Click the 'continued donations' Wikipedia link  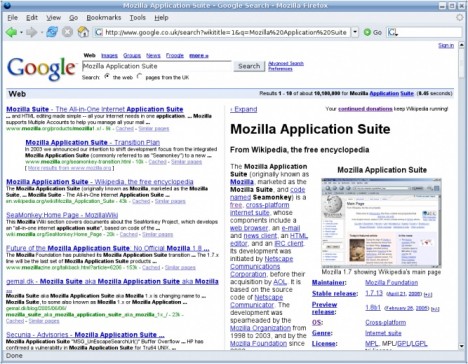click(365, 109)
